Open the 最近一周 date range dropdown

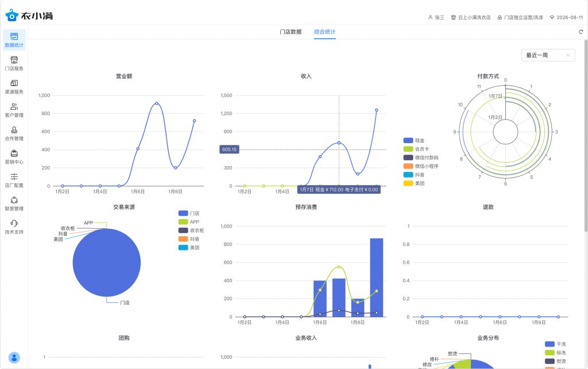coord(548,55)
